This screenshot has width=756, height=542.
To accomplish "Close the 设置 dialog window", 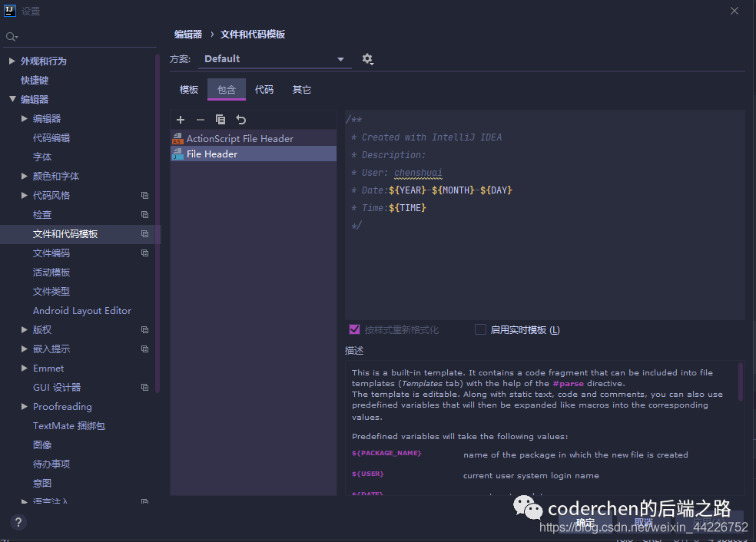I will 734,11.
